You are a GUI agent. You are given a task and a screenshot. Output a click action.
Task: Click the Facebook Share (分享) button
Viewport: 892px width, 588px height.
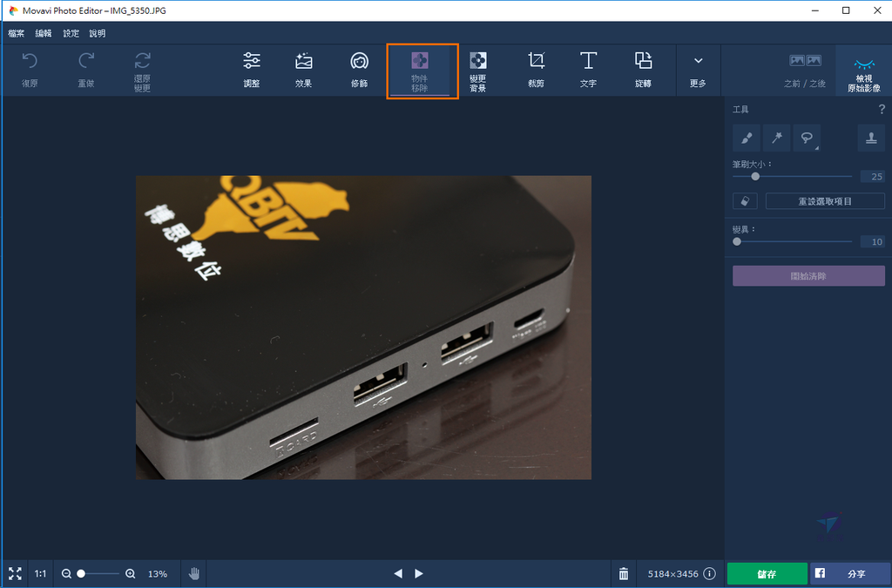(x=850, y=574)
